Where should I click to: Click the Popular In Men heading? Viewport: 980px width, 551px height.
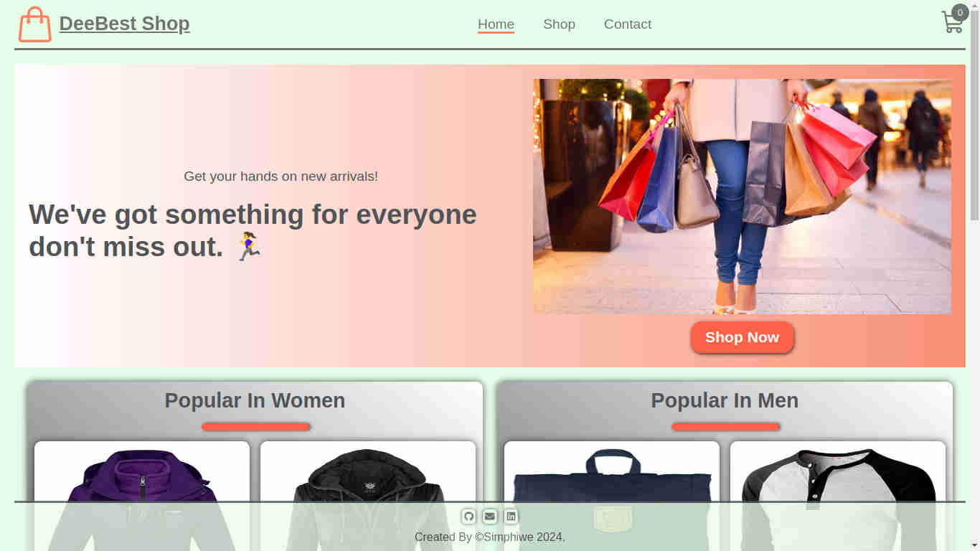(725, 400)
